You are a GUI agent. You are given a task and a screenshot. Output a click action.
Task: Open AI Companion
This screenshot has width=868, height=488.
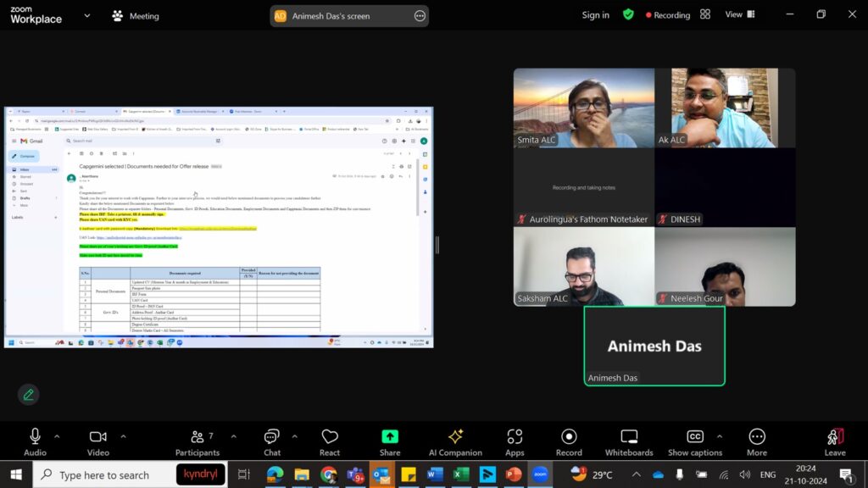[x=455, y=441]
